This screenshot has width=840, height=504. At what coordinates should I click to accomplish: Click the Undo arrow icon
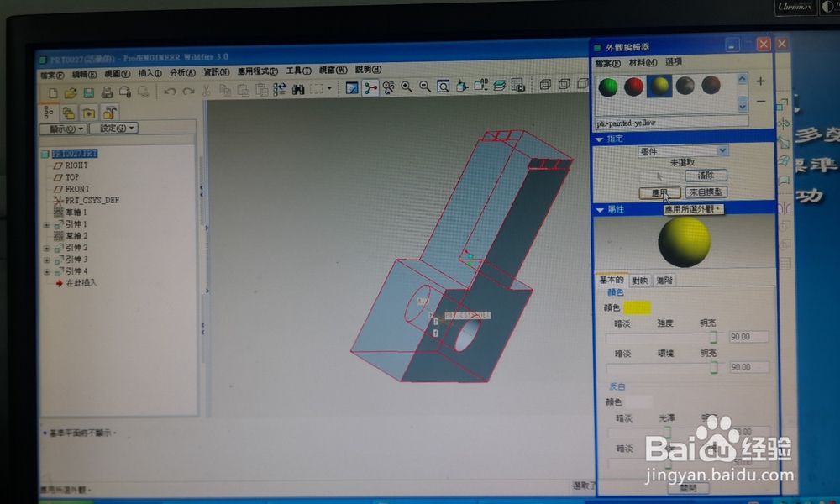(170, 91)
